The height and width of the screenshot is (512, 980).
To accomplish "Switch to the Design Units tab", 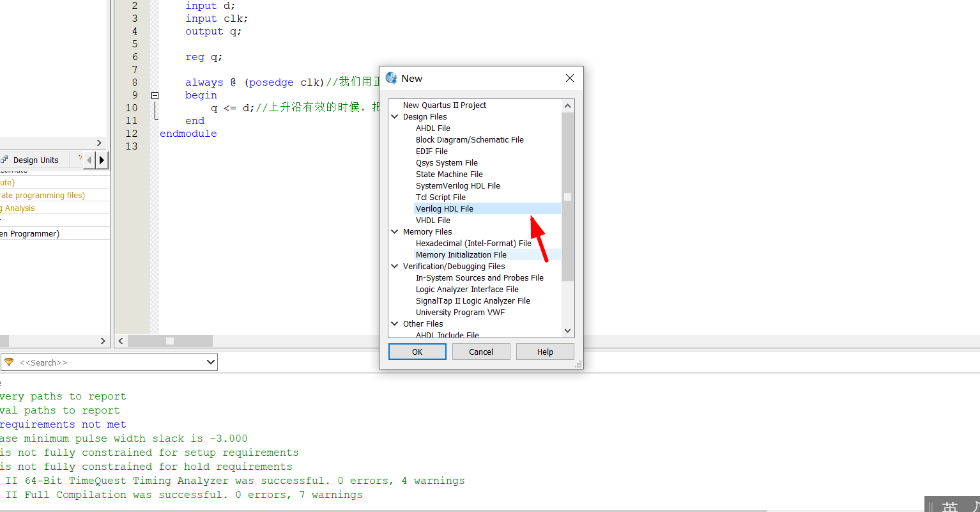I will click(36, 160).
